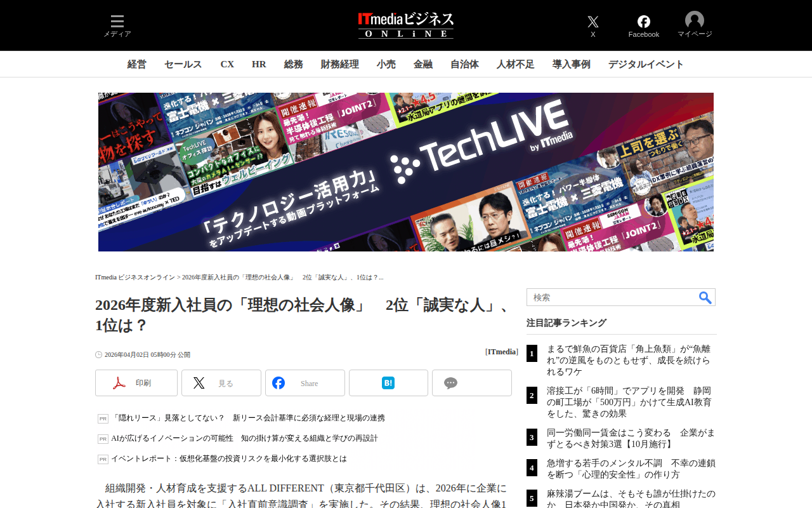The width and height of the screenshot is (812, 508).
Task: Open PR link about 隠れリース
Action: (248, 418)
